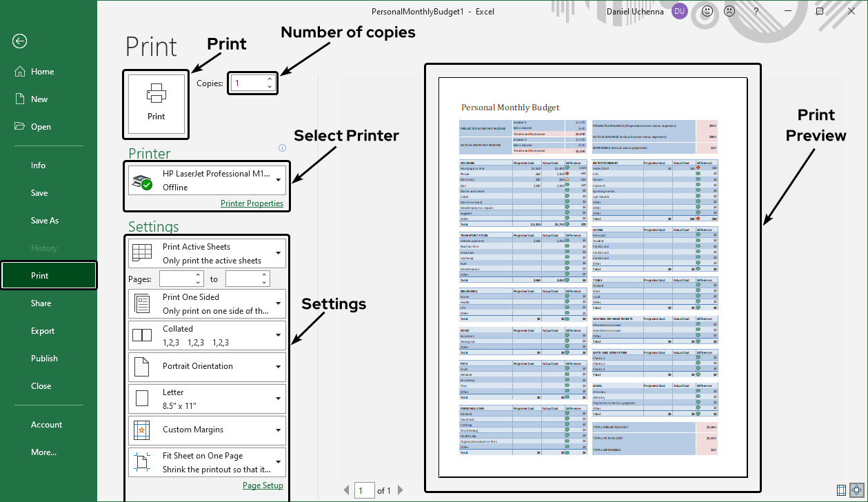
Task: Open the Help question mark icon
Action: click(756, 11)
